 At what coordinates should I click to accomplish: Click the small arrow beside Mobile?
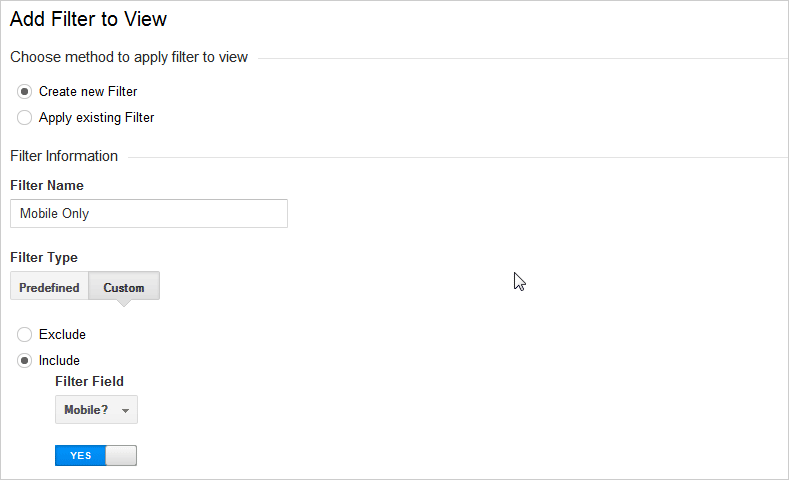tap(125, 411)
